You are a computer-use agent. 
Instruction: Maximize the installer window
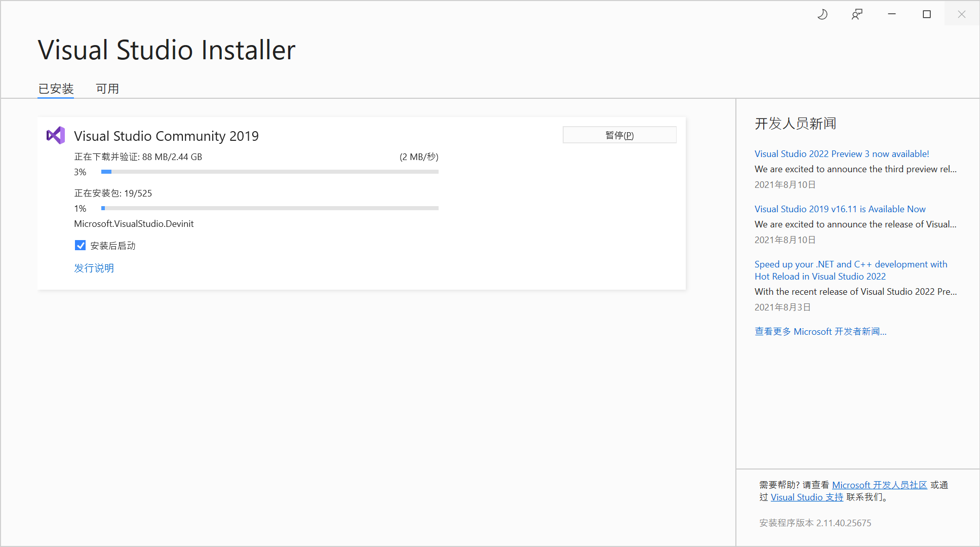(927, 14)
